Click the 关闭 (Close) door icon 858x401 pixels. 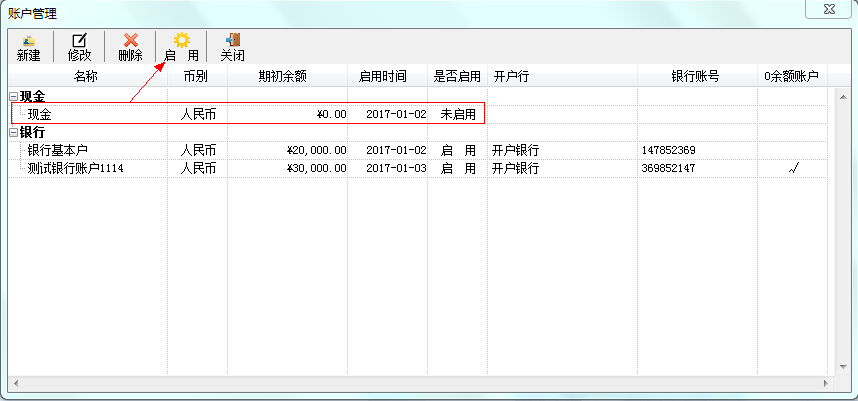(x=233, y=40)
